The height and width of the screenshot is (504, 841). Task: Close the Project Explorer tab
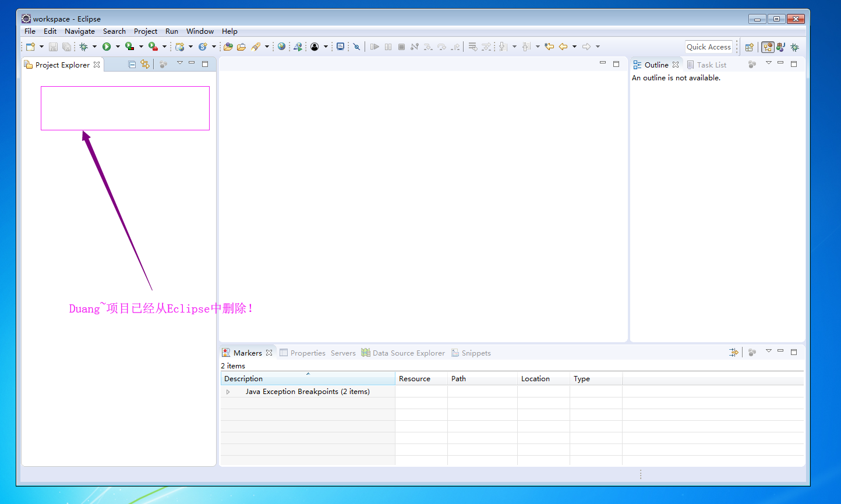pos(97,65)
